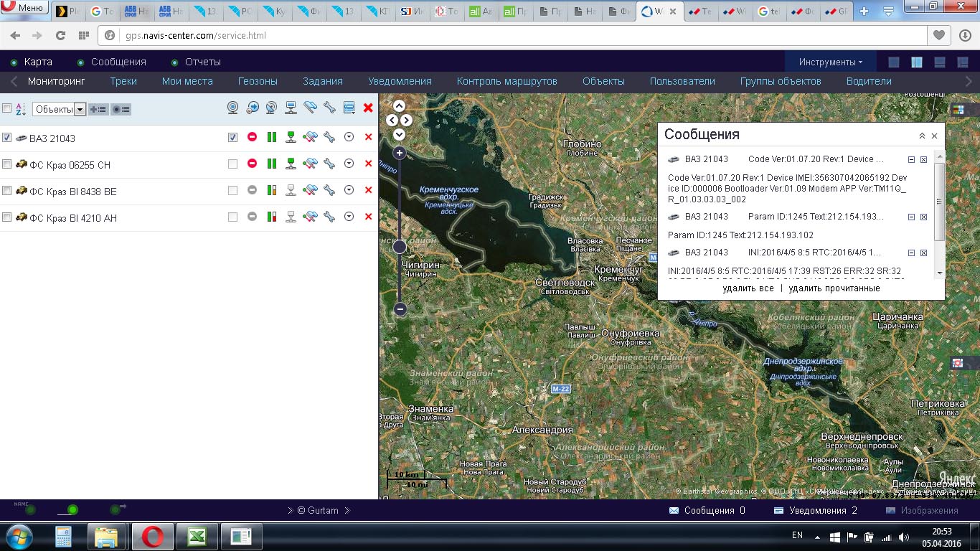This screenshot has width=980, height=551.
Task: Zoom in the map with plus button
Action: pos(400,153)
